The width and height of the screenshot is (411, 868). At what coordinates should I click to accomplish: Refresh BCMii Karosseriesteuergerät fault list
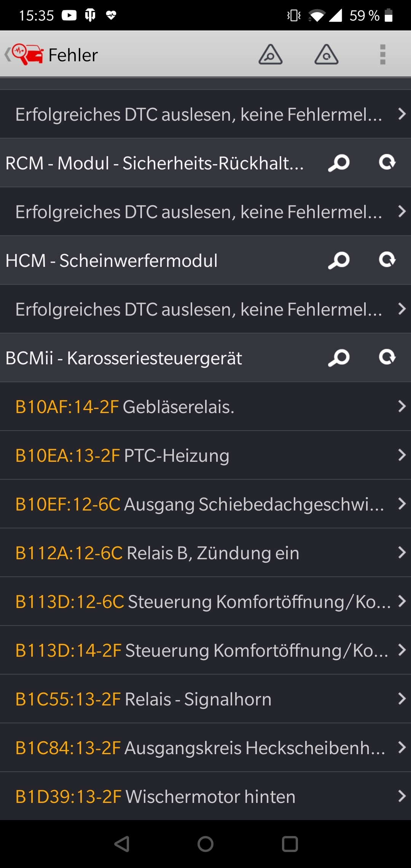(x=387, y=357)
